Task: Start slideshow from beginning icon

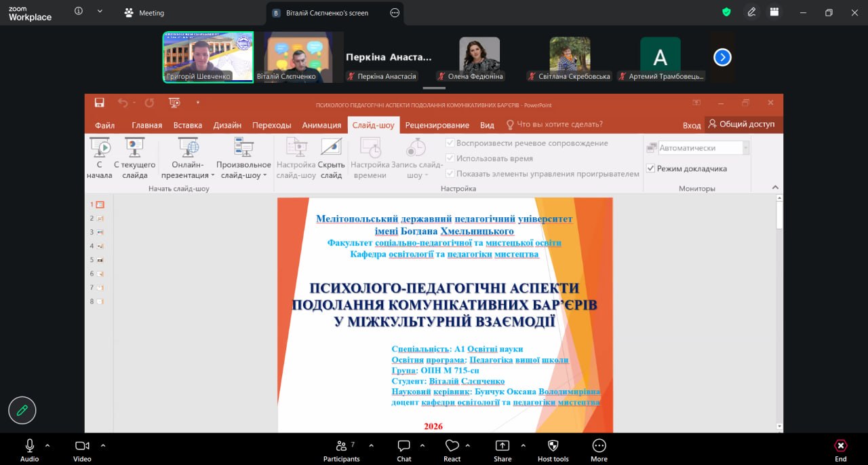Action: pos(100,147)
